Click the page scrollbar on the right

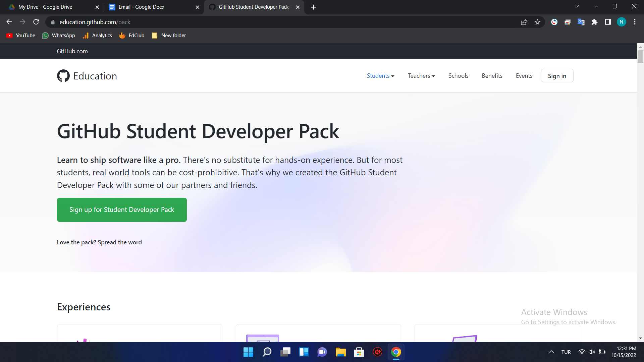pos(640,57)
